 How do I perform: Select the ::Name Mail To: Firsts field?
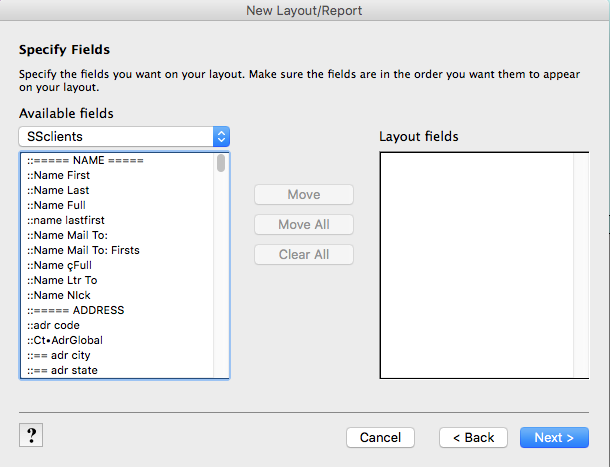pyautogui.click(x=117, y=250)
